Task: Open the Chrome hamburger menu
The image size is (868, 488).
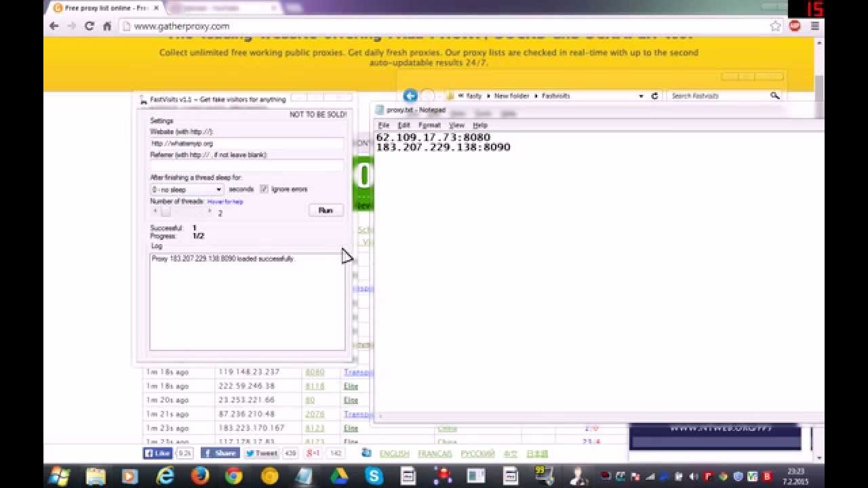Action: click(814, 26)
